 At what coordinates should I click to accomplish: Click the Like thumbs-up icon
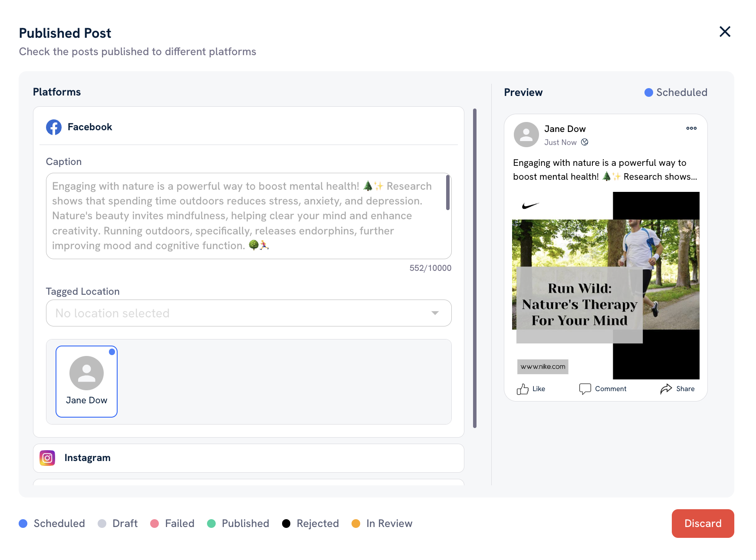523,389
